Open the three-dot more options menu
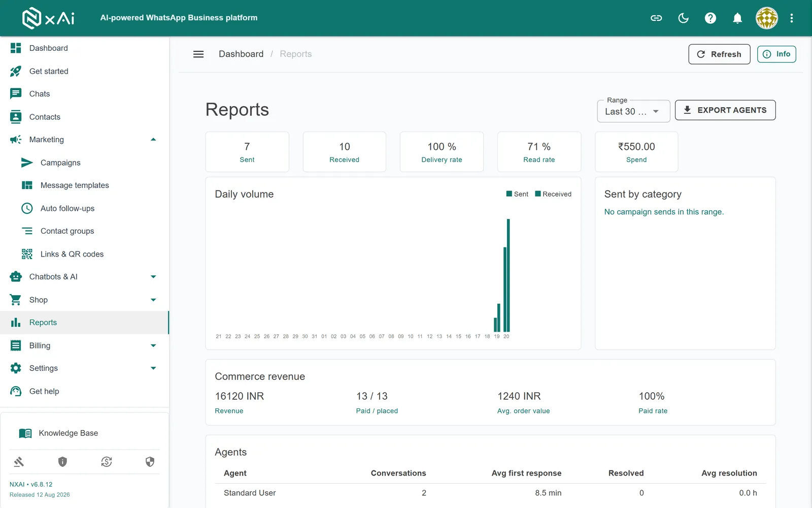Image resolution: width=812 pixels, height=508 pixels. click(792, 18)
